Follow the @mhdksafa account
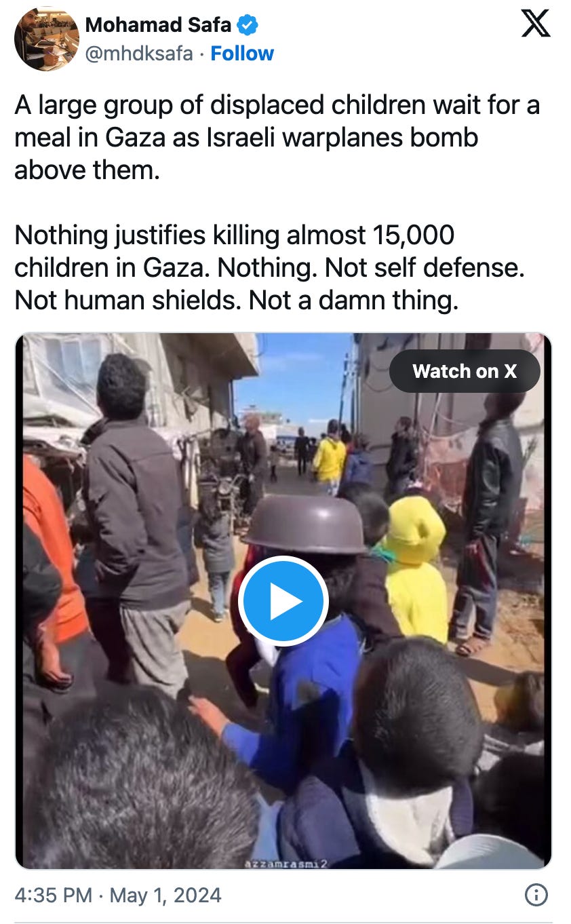This screenshot has width=571, height=924. pos(242,54)
